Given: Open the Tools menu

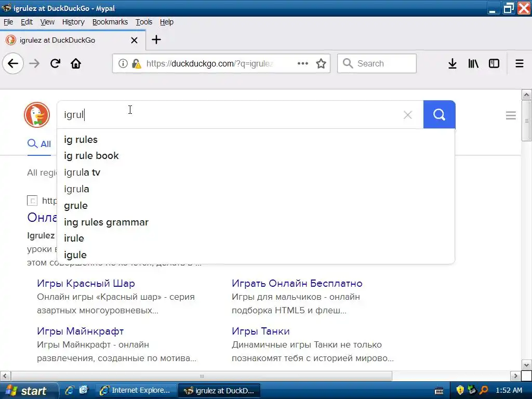Looking at the screenshot, I should [144, 22].
